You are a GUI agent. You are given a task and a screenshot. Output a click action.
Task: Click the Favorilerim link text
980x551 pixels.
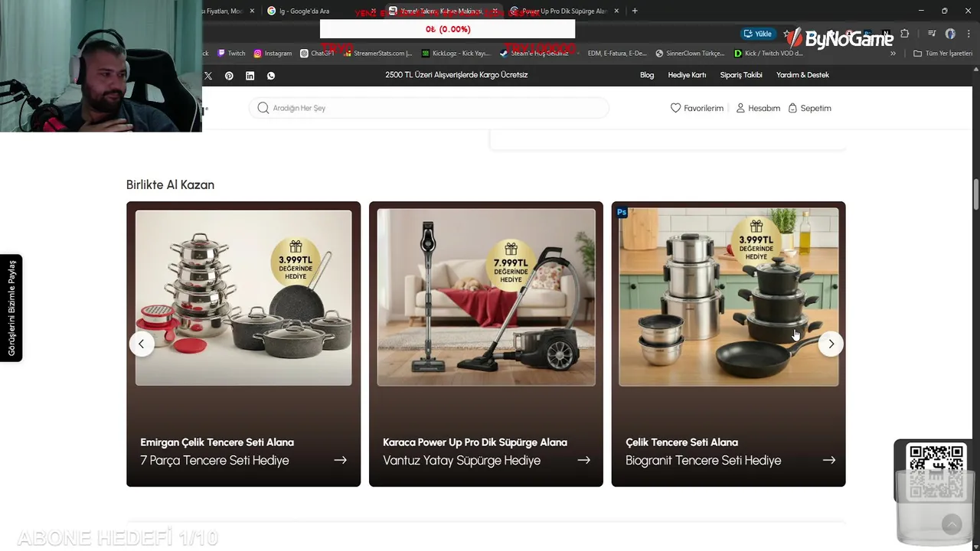pos(704,108)
